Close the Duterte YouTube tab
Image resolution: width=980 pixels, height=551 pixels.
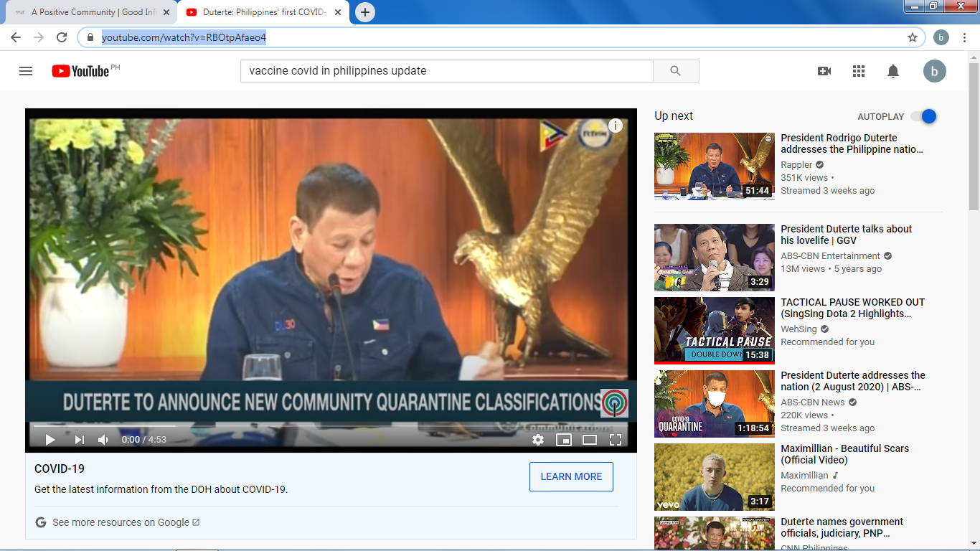337,12
